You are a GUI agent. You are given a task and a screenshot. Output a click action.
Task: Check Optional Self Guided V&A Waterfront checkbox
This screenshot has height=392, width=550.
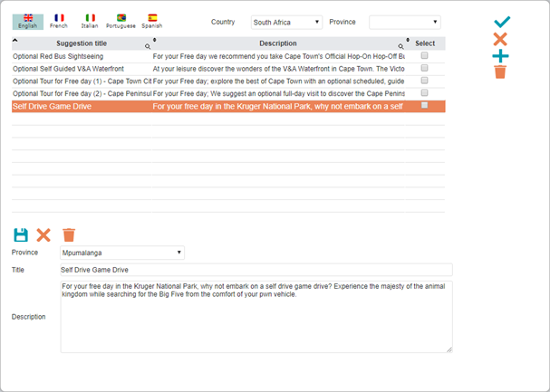[424, 68]
